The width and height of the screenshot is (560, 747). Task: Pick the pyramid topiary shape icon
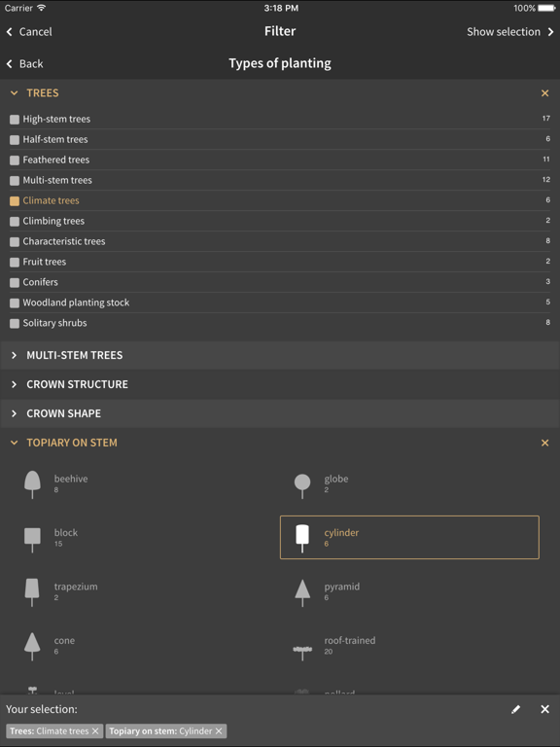302,592
